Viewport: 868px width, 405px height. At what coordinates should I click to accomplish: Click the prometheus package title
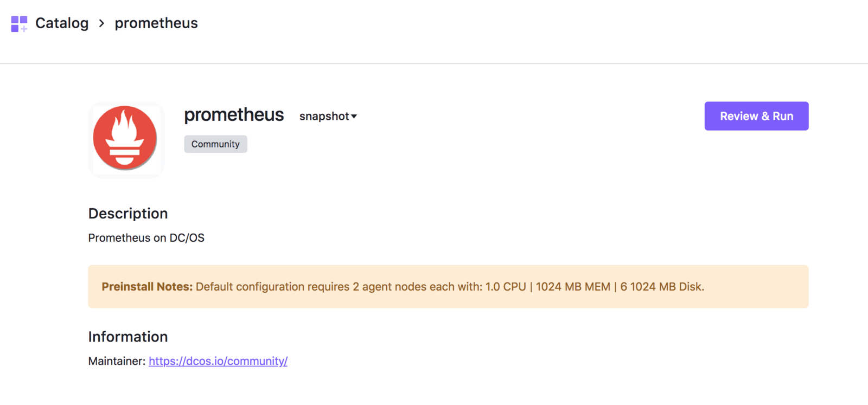(x=234, y=115)
